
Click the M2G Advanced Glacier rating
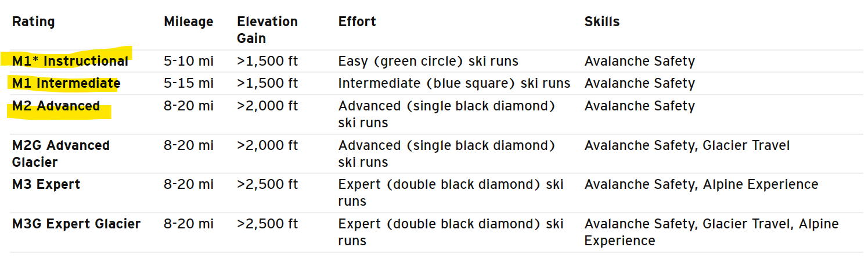(x=60, y=153)
